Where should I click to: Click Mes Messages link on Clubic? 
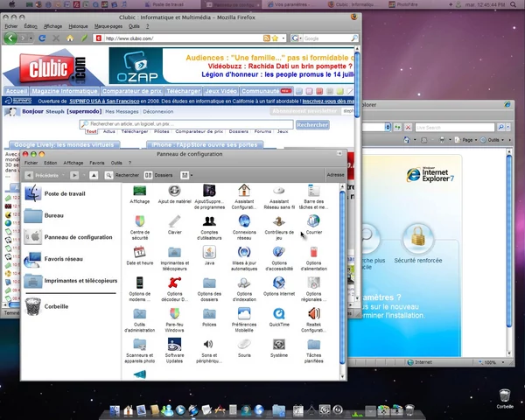[122, 111]
